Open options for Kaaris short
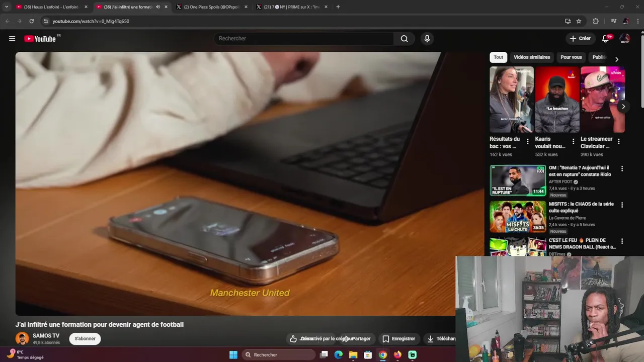644x362 pixels. pyautogui.click(x=573, y=142)
